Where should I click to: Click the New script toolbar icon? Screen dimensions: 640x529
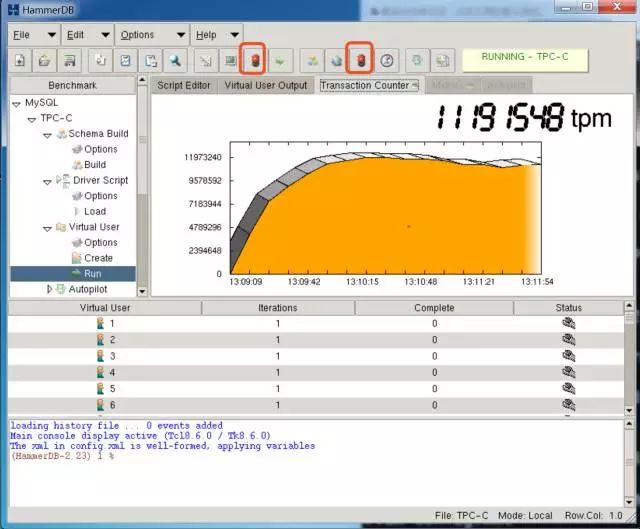20,61
